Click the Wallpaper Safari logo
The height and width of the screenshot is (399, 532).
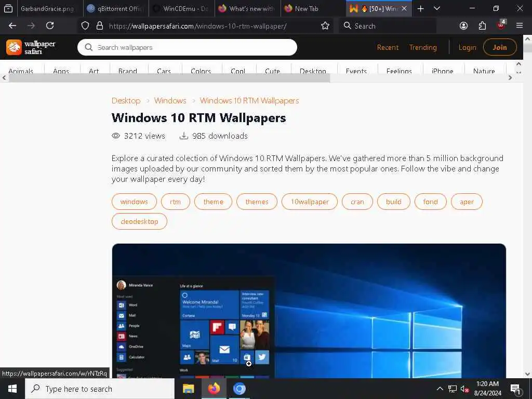(31, 47)
